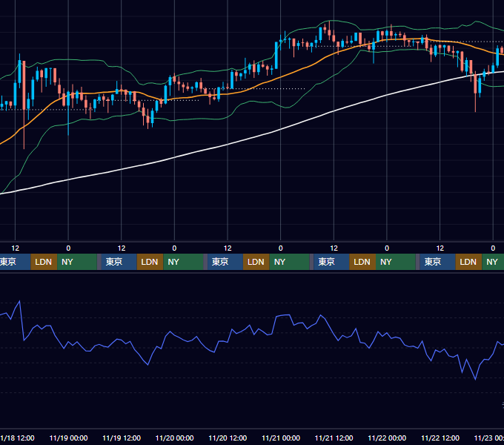Image resolution: width=504 pixels, height=445 pixels.
Task: Select the 東京 session block on 11/20
Action: (225, 262)
